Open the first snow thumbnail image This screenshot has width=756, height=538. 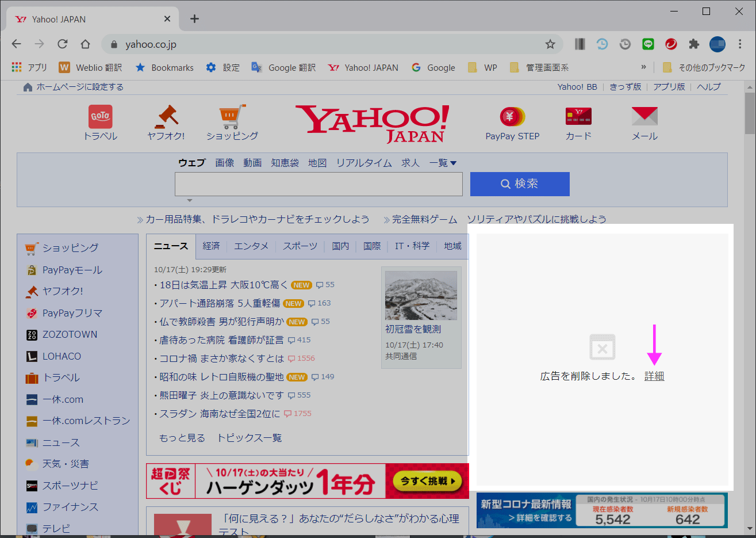(x=421, y=295)
